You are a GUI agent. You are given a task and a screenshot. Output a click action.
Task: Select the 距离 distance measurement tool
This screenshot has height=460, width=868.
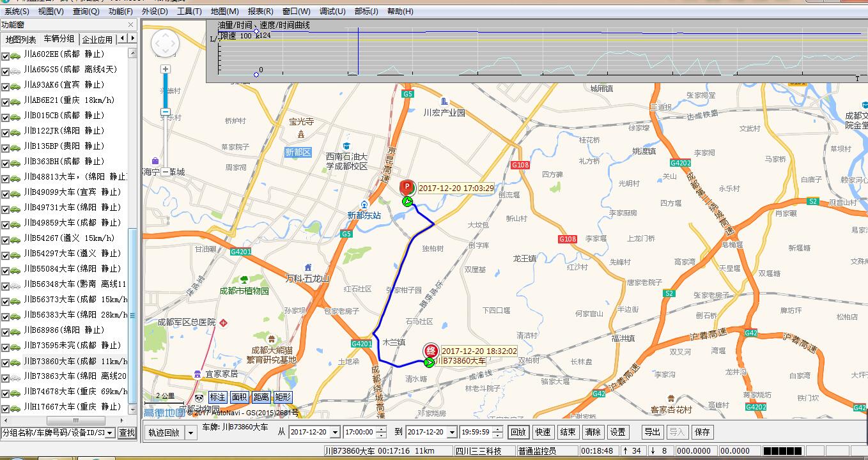point(260,397)
